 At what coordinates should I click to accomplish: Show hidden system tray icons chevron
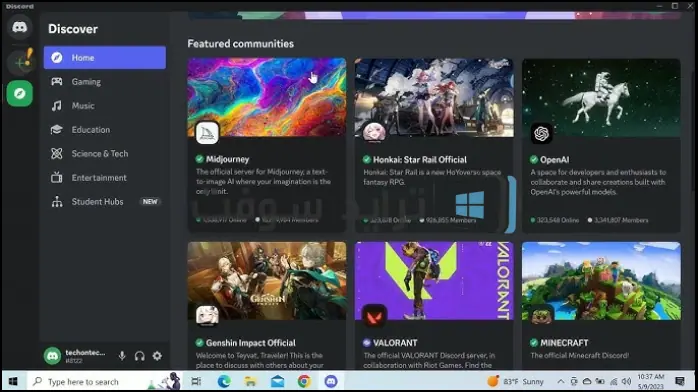click(x=561, y=381)
